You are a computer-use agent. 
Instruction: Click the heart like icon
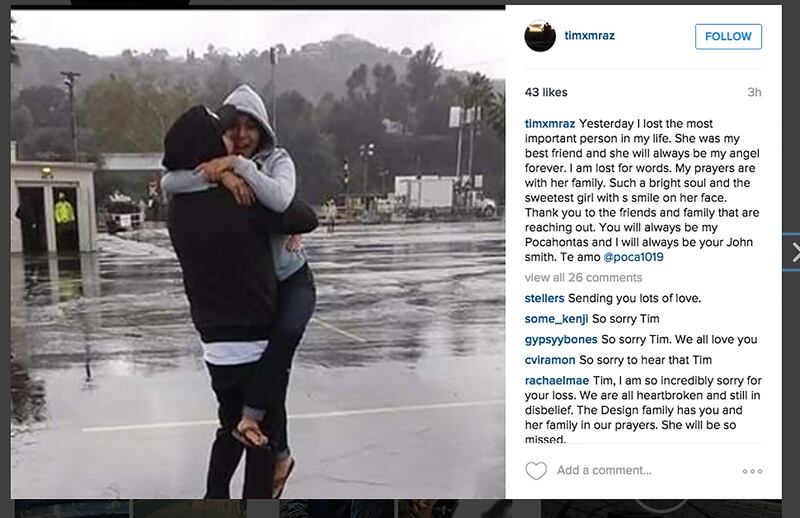536,471
